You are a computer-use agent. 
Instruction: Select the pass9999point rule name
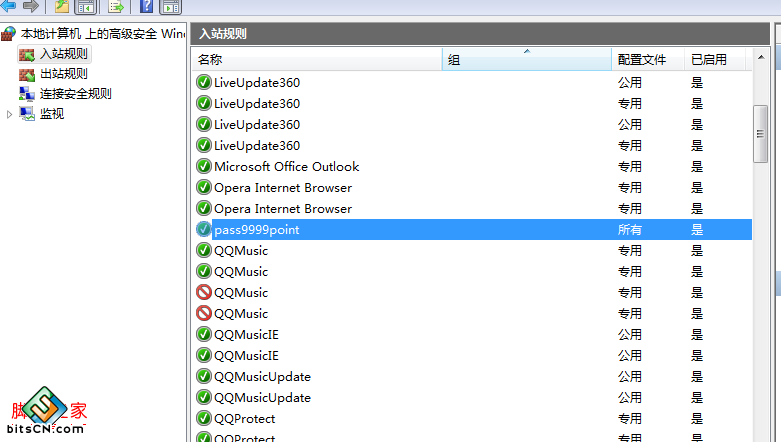(x=257, y=230)
